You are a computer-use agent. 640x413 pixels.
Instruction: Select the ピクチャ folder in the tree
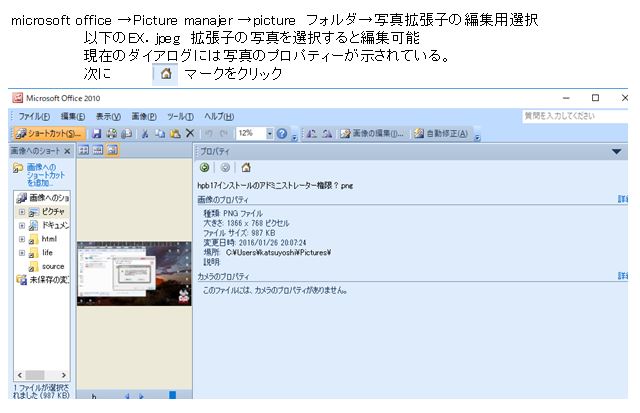(x=53, y=211)
